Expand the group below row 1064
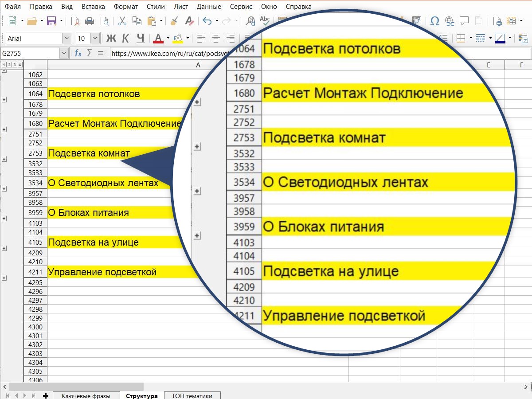Screen dimensions: 532x399 pyautogui.click(x=4, y=100)
